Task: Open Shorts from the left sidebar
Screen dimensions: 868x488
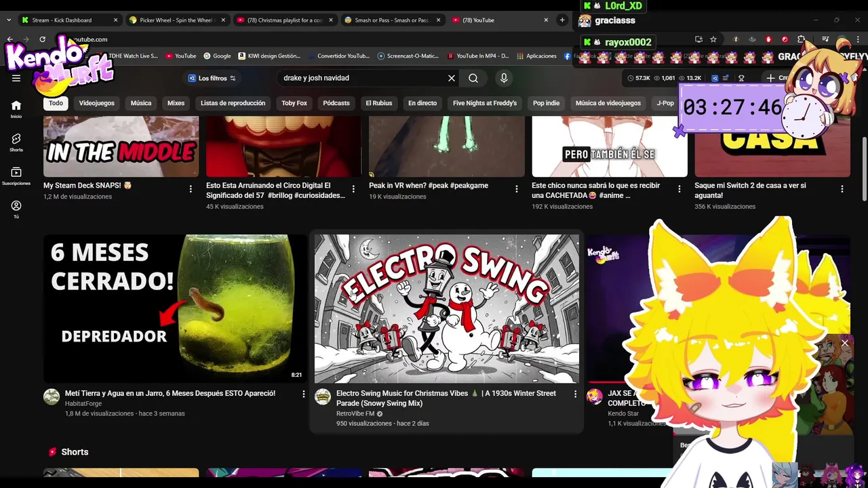Action: click(16, 142)
